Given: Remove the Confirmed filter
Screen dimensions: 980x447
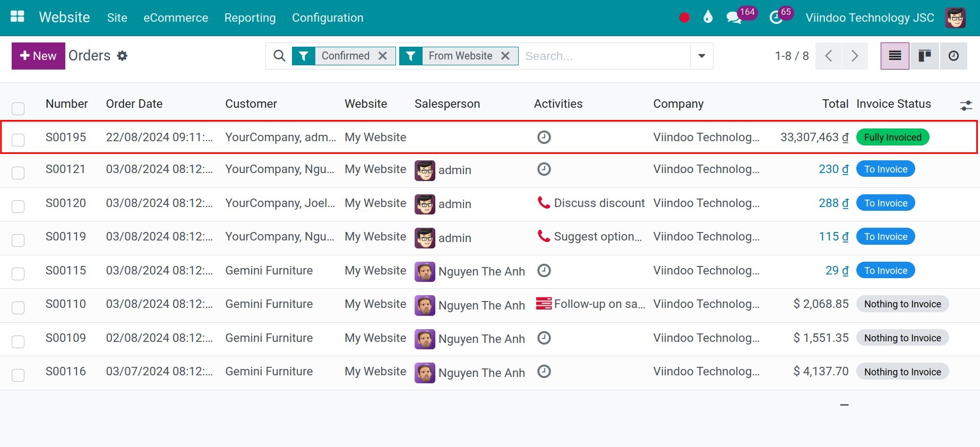Looking at the screenshot, I should [x=383, y=56].
